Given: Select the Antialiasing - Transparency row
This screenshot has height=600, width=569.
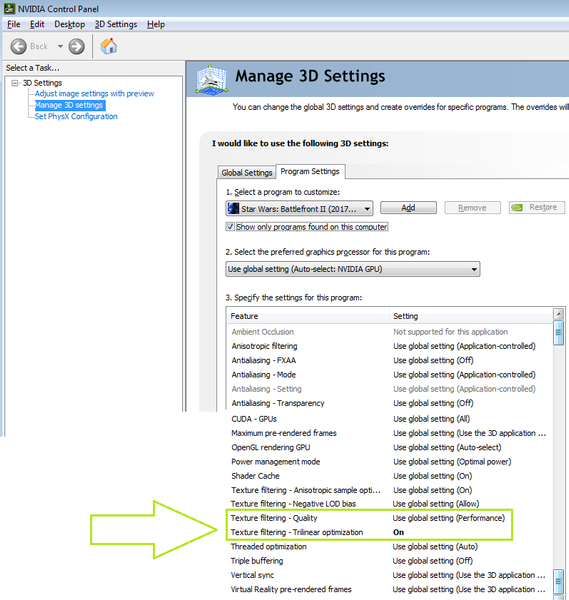Looking at the screenshot, I should 389,403.
